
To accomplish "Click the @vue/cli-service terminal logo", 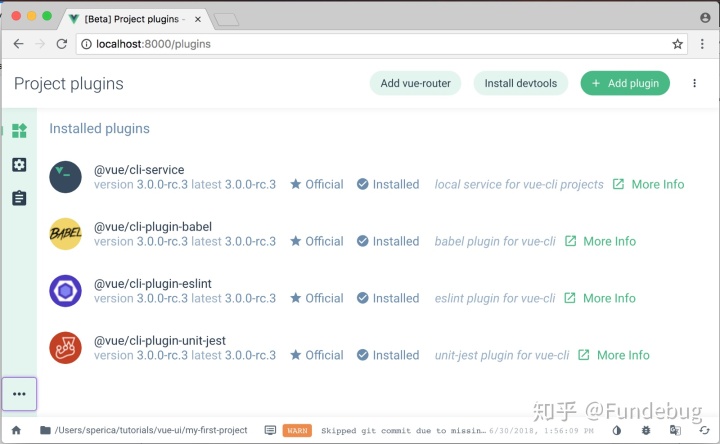I will coord(65,177).
